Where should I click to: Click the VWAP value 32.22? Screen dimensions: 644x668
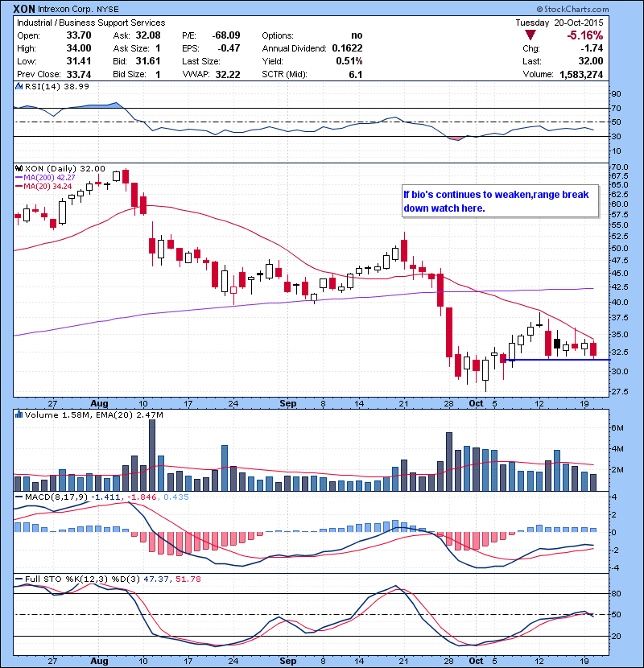[228, 75]
